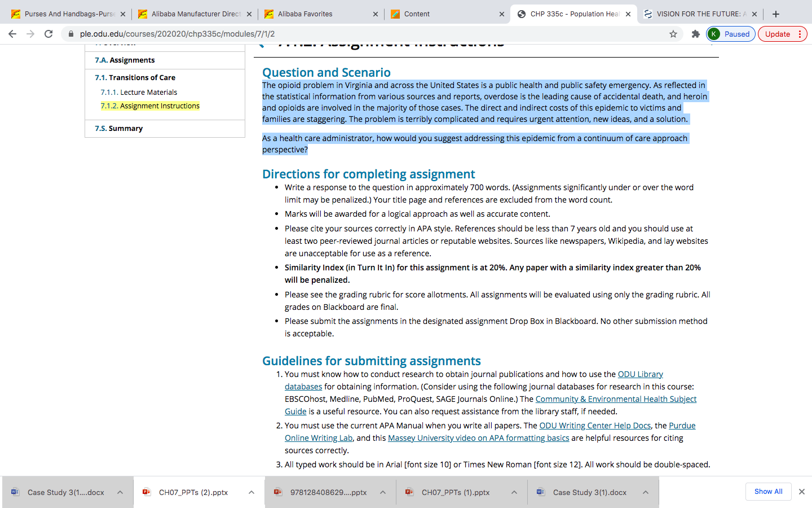The width and height of the screenshot is (812, 508).
Task: Click the Show All downloads button
Action: click(x=768, y=492)
